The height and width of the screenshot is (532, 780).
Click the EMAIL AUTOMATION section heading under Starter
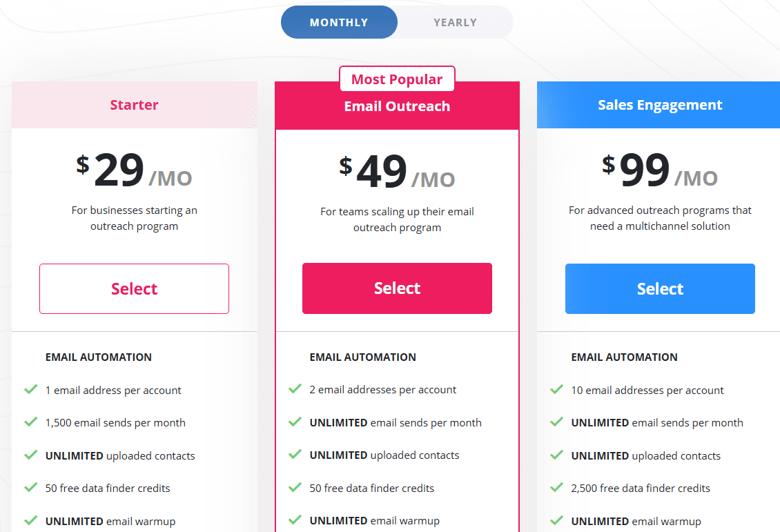[99, 357]
